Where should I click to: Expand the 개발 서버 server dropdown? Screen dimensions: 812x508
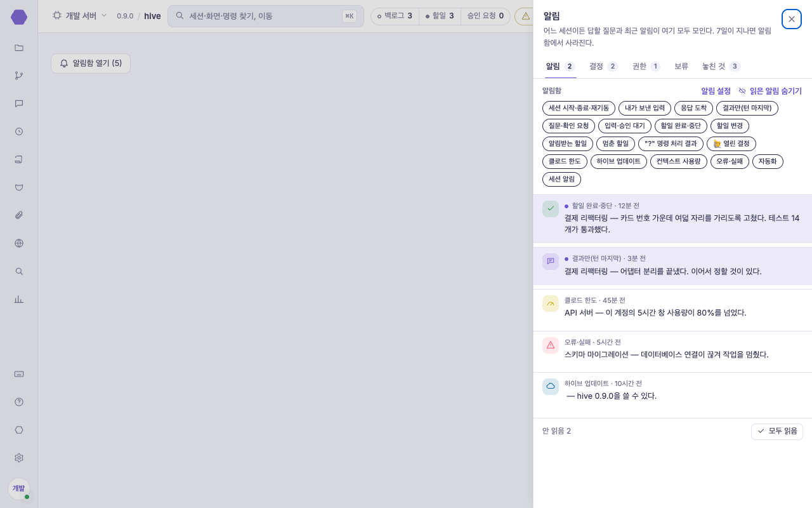pyautogui.click(x=80, y=16)
